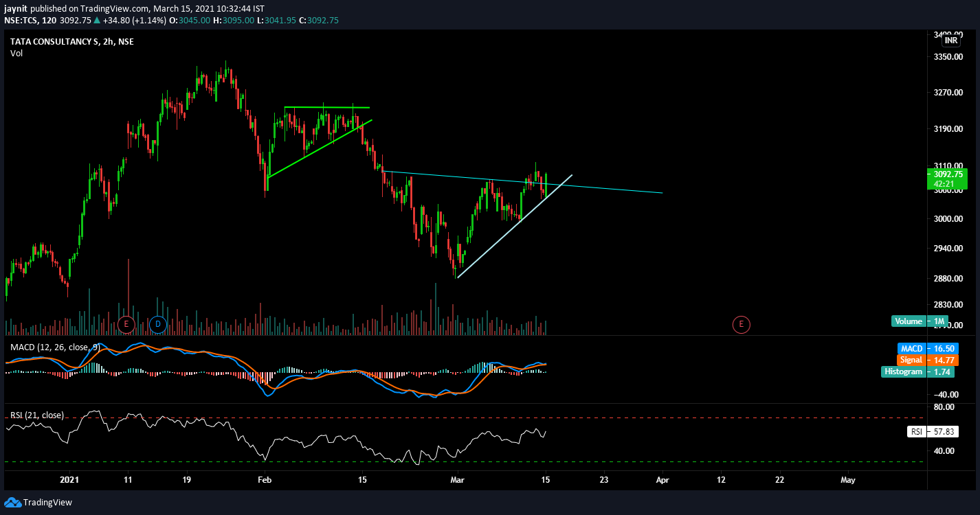
Task: Click the L:3041.95 low value
Action: (276, 21)
